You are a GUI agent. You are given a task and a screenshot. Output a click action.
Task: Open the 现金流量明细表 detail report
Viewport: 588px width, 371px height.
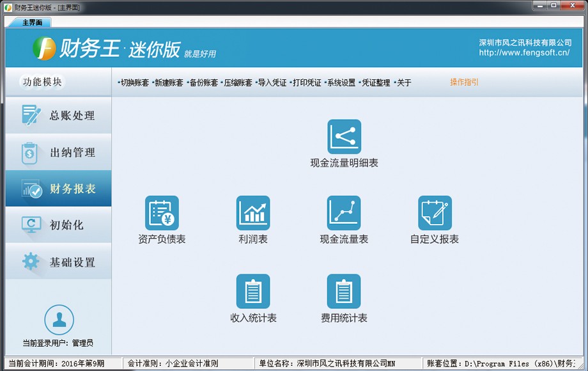coord(343,138)
